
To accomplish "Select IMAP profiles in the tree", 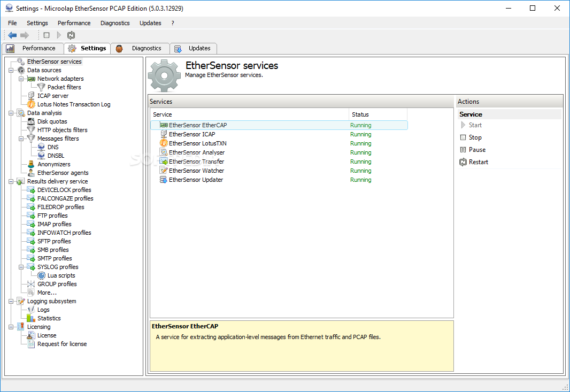I will [54, 224].
